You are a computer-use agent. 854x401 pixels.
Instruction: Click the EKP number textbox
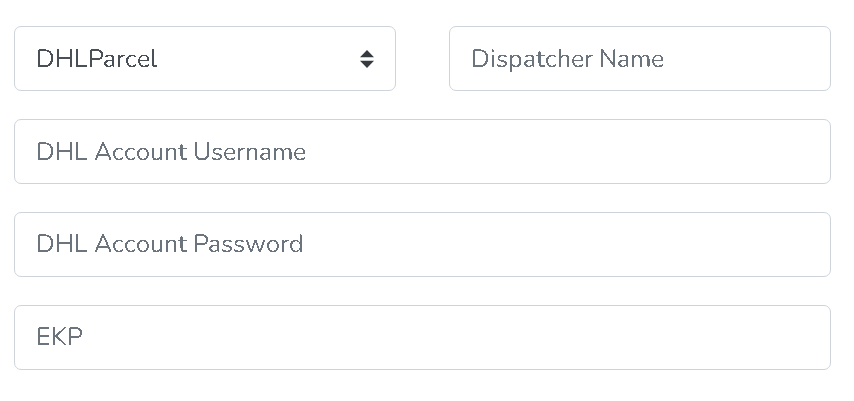(422, 338)
